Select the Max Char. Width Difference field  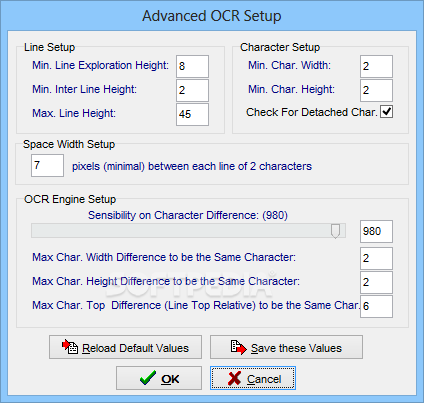[x=376, y=258]
